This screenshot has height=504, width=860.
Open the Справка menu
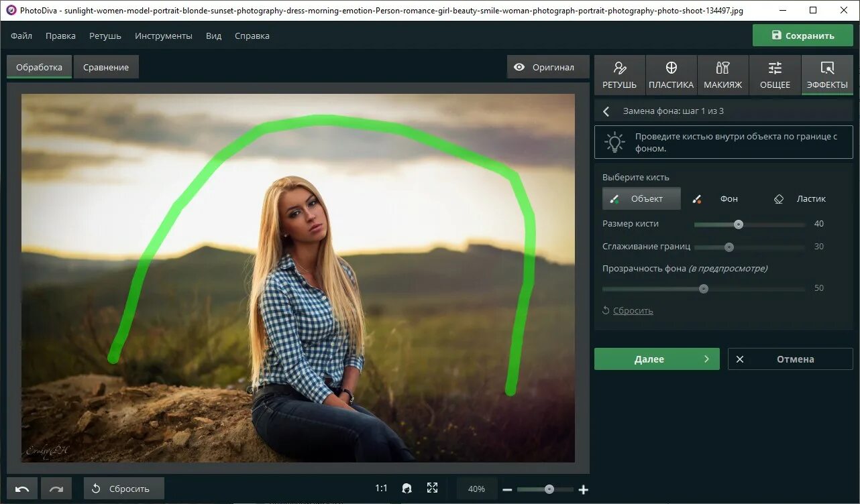tap(252, 36)
